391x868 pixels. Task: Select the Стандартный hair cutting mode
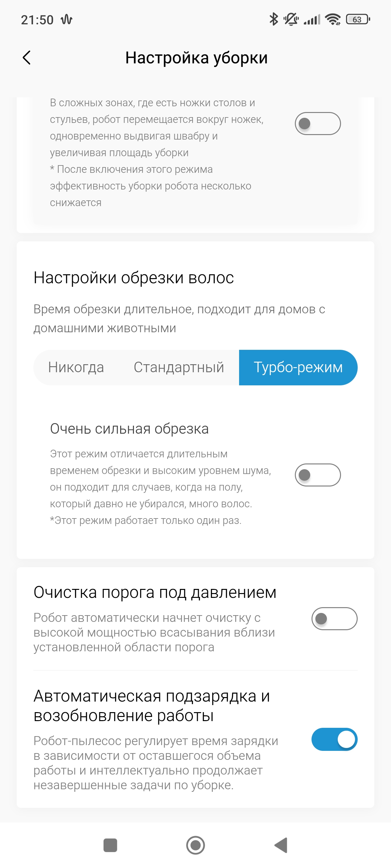[x=179, y=367]
